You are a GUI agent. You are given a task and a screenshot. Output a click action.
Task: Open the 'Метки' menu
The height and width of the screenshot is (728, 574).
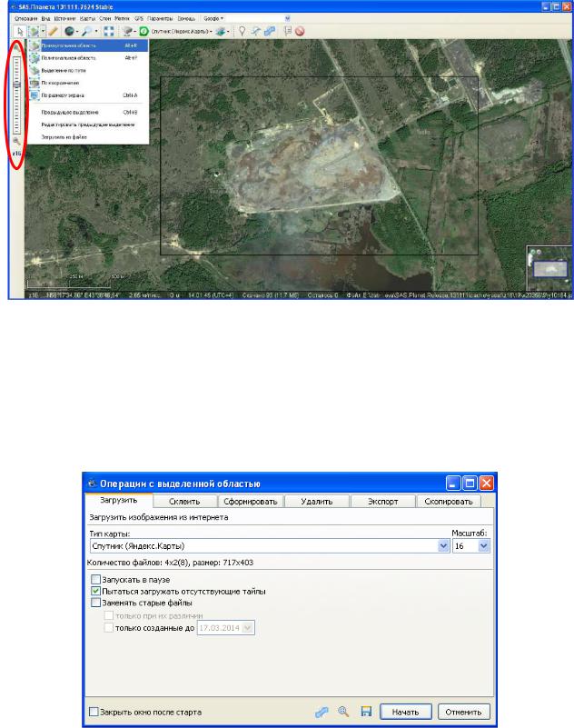[122, 18]
